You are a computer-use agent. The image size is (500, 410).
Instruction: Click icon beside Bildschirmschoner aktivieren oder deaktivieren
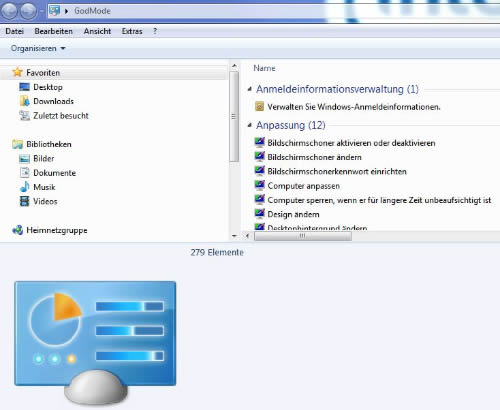(259, 142)
